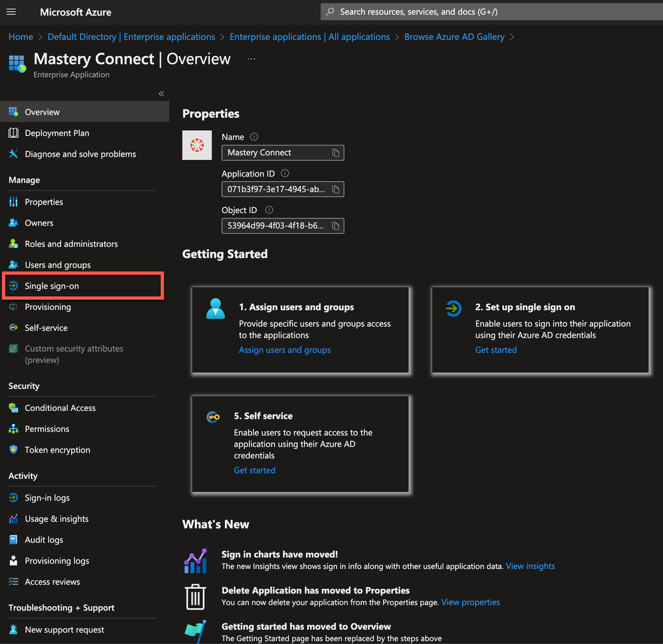This screenshot has width=663, height=644.
Task: Open Single sign-on in the sidebar
Action: tap(52, 286)
